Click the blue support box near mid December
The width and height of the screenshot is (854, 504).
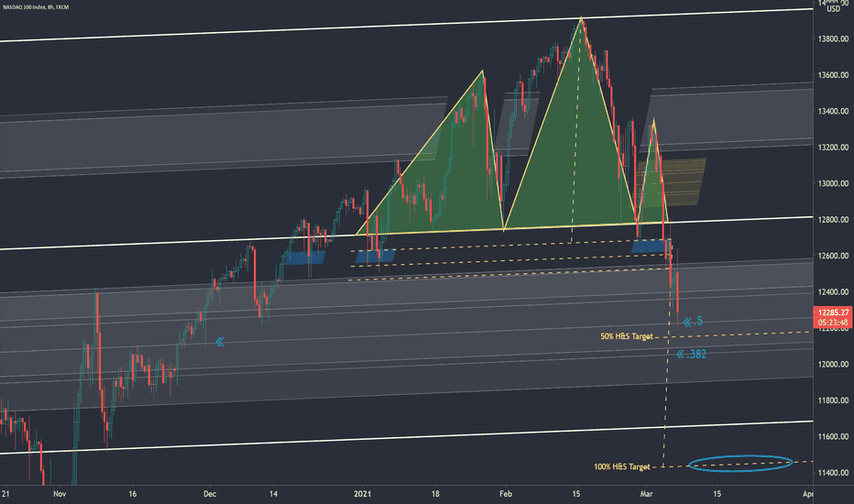pyautogui.click(x=305, y=257)
